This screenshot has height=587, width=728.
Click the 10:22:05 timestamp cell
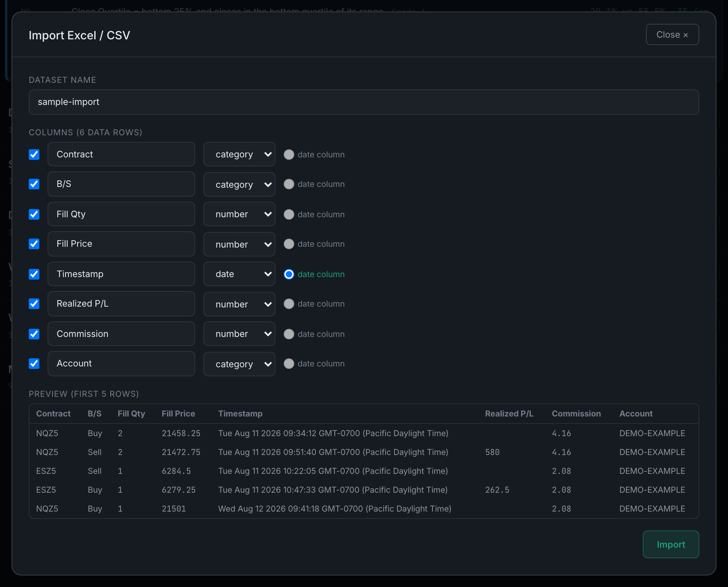(x=333, y=471)
